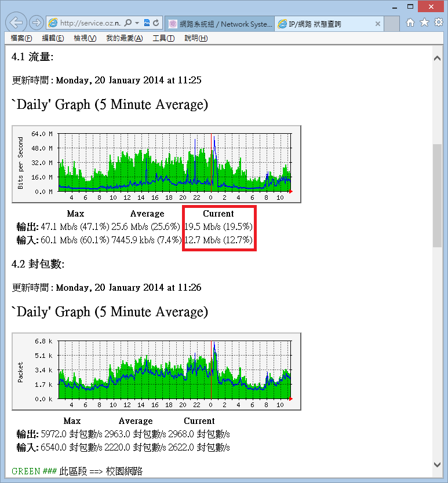Click the search magnifier in address bar
448x483 pixels.
(x=128, y=23)
